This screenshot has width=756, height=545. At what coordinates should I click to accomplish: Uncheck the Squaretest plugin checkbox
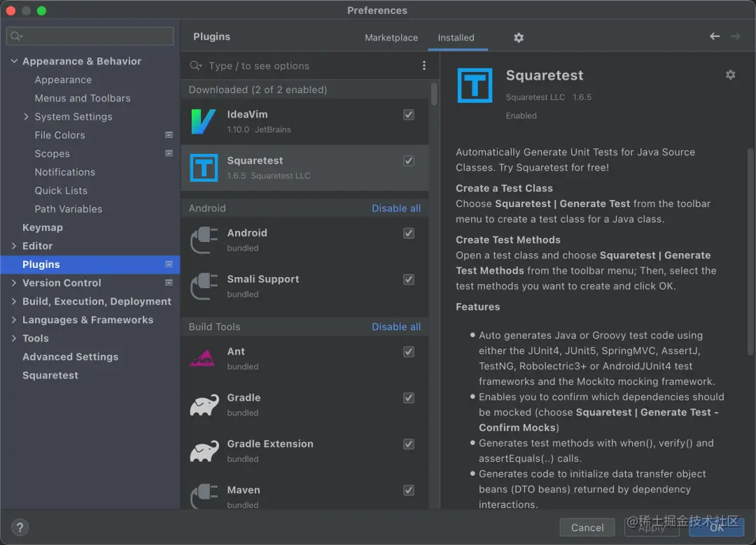tap(408, 161)
